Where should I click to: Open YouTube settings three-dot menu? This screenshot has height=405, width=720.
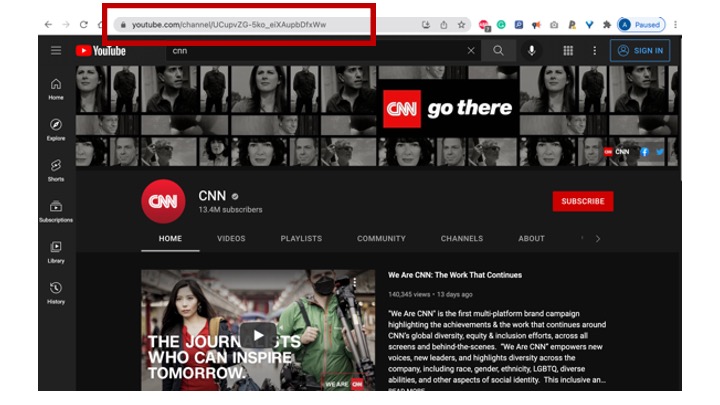coord(595,51)
